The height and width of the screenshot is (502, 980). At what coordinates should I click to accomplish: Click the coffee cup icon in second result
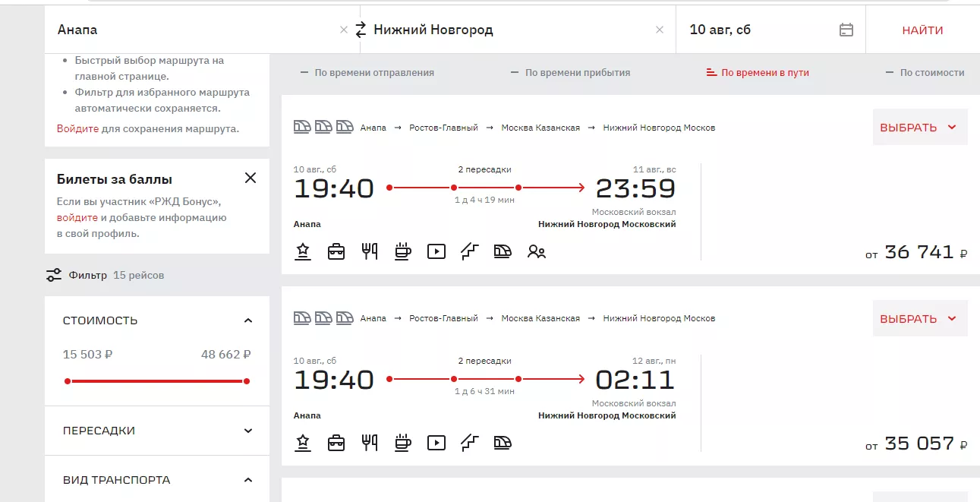(402, 442)
